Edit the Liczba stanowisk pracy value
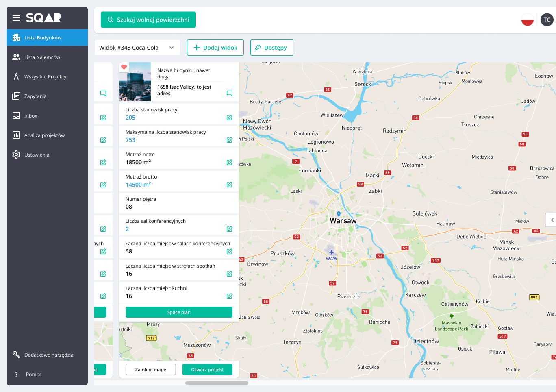The height and width of the screenshot is (392, 556). point(230,118)
